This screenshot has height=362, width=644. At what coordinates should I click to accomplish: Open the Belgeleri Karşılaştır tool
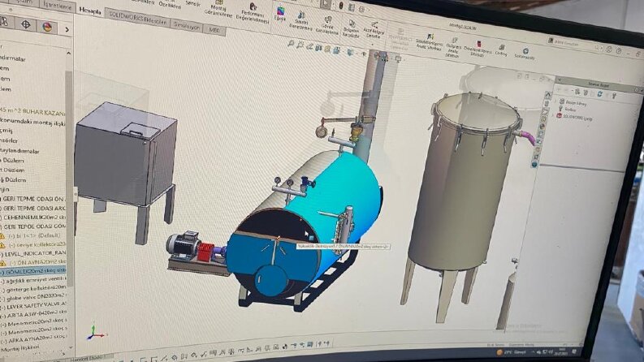coord(351,29)
